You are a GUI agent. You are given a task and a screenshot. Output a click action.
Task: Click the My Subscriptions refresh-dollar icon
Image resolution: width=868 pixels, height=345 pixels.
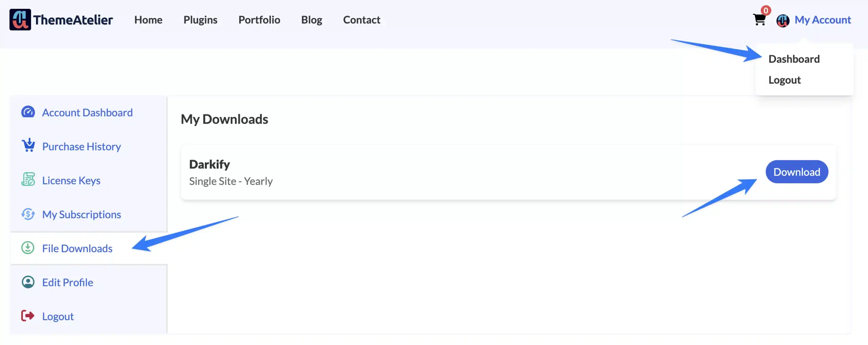28,214
